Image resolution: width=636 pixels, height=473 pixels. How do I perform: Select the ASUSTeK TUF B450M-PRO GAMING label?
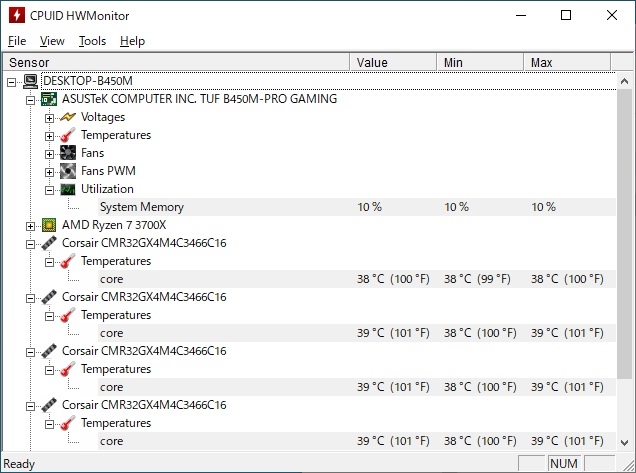point(199,99)
